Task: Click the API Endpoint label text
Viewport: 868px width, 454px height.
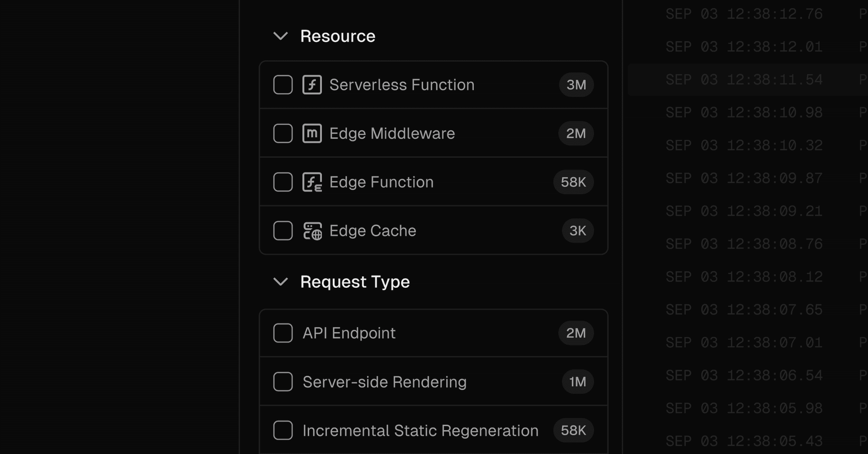Action: 349,333
